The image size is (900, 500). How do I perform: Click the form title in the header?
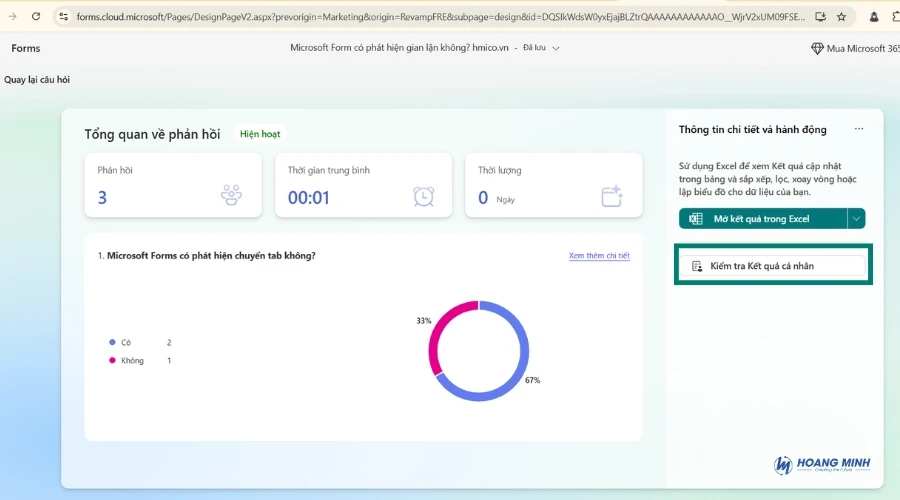(399, 48)
